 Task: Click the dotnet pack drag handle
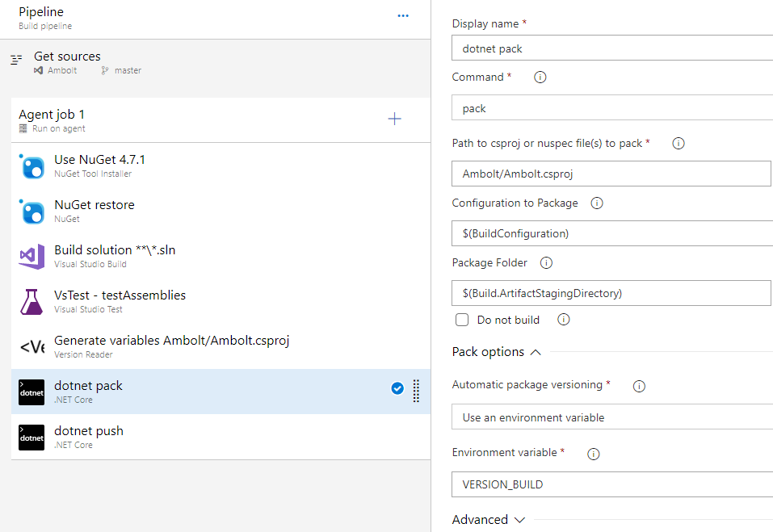416,391
